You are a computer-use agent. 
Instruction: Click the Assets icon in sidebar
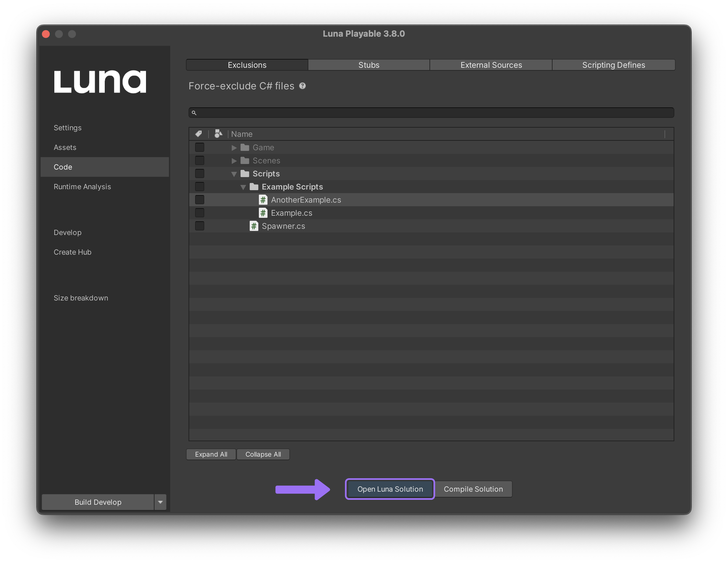click(64, 147)
